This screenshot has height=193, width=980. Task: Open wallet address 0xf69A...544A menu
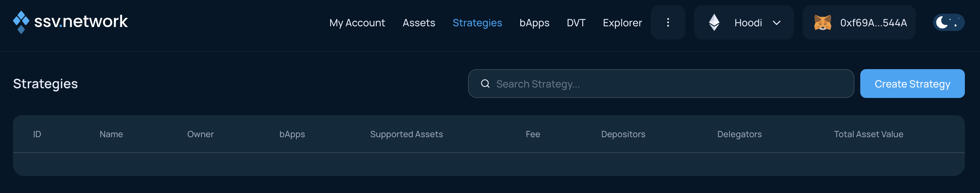click(859, 22)
